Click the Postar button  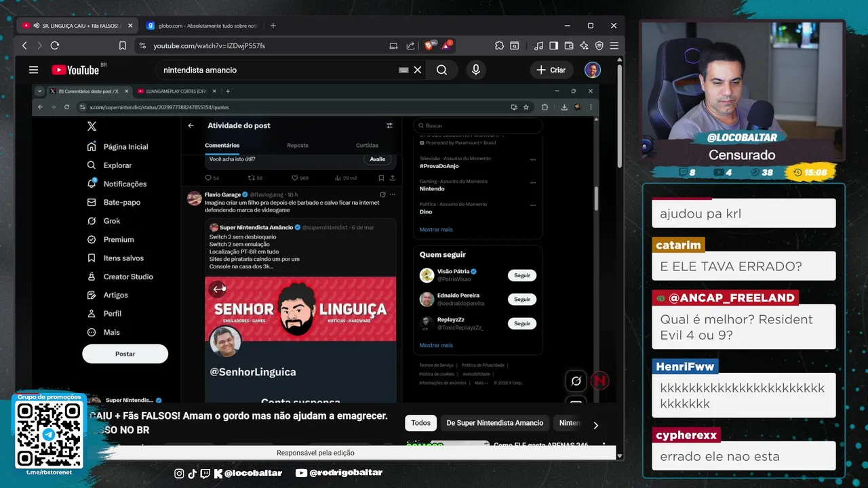tap(125, 354)
